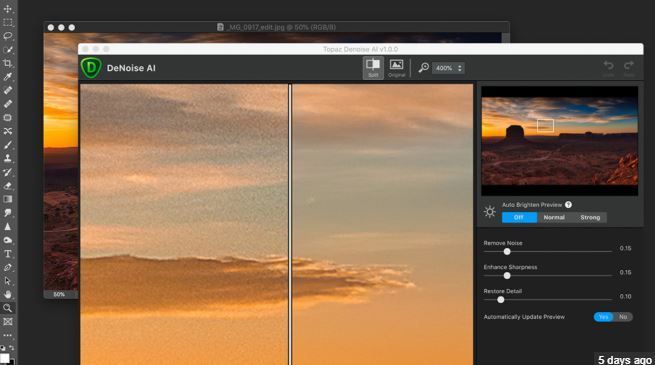This screenshot has height=365, width=655.
Task: Click the foreground color swatch
Action: [x=5, y=358]
